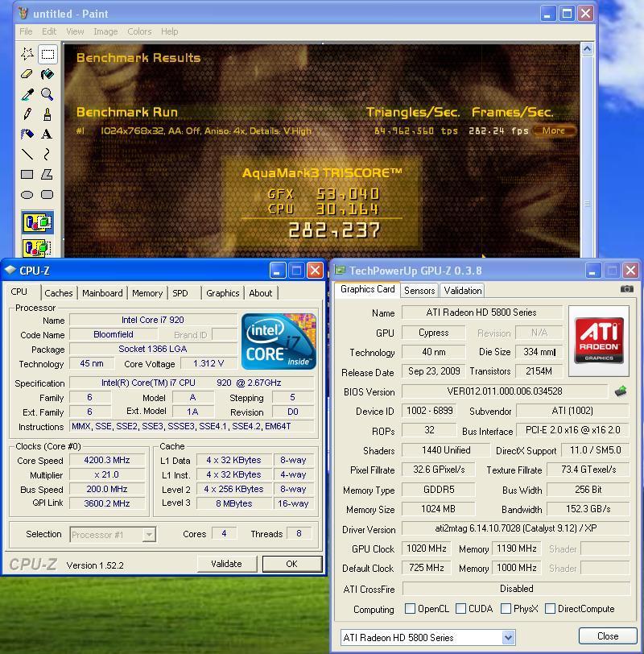This screenshot has height=654, width=644.
Task: Choose the Fill With Color bucket tool
Action: tap(47, 74)
